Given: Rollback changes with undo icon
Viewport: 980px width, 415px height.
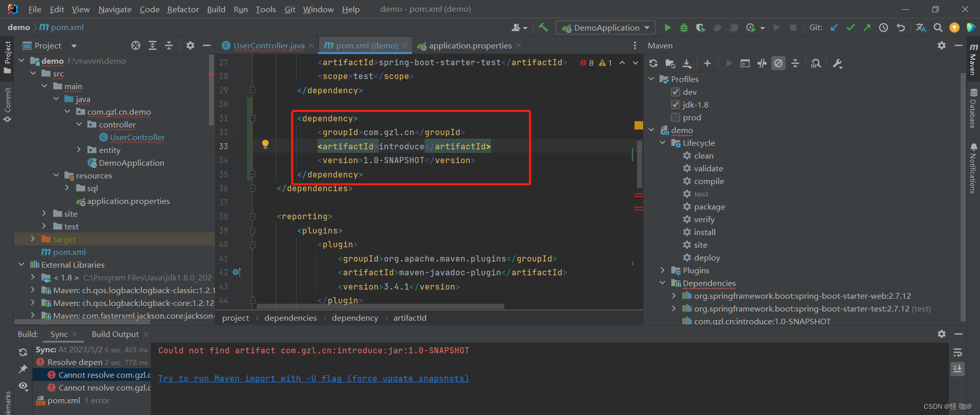Looking at the screenshot, I should click(900, 28).
